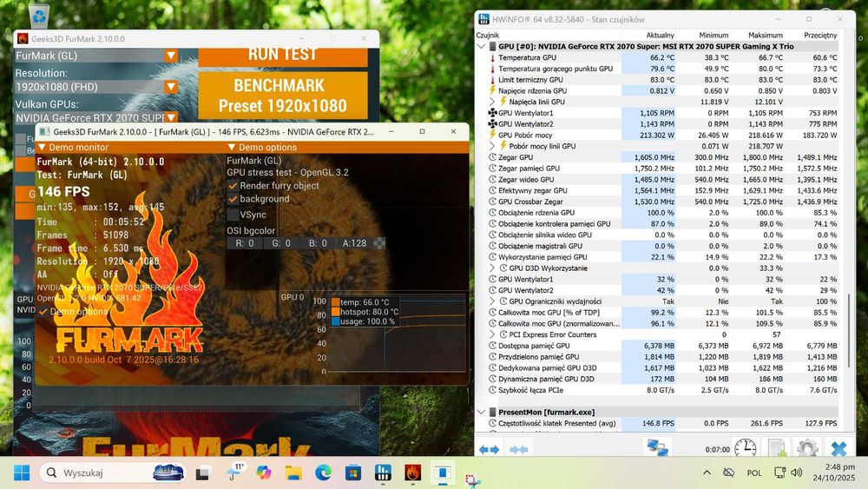Collapse PresentMon [furmark.exe] group

coord(481,412)
